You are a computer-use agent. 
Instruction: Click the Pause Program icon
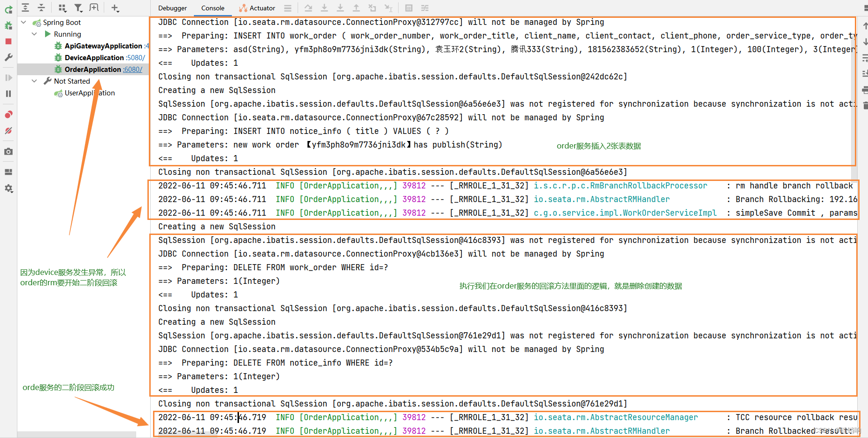point(8,94)
